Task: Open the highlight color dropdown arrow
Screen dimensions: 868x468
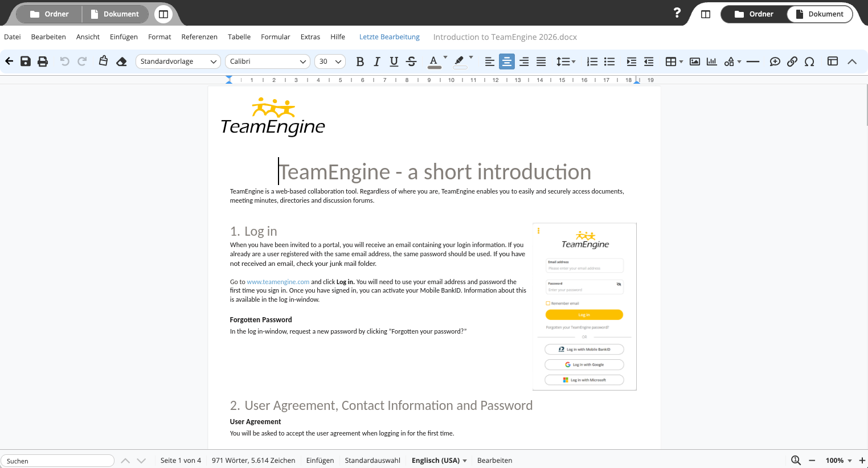Action: [471, 58]
